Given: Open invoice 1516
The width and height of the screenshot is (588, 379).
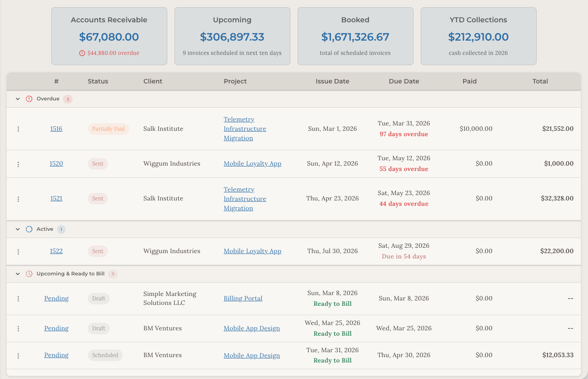Looking at the screenshot, I should tap(56, 129).
